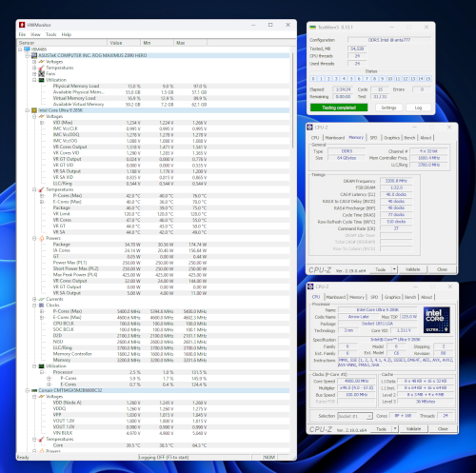
Task: Click the Powers flame icon under Intel CPU
Action: coord(42,238)
